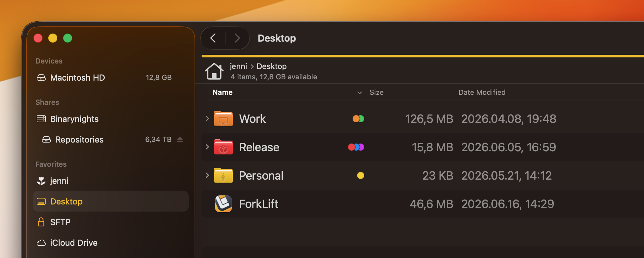Click the 15,8 MB size value
Image resolution: width=644 pixels, height=258 pixels.
pos(432,147)
